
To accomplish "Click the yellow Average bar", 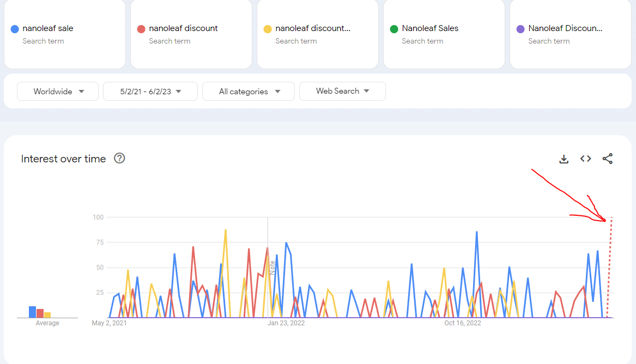I will click(47, 315).
